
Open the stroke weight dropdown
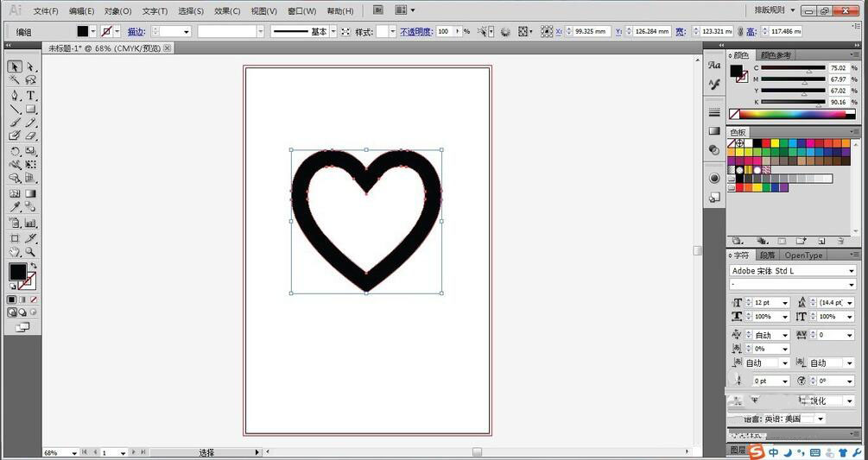[x=186, y=32]
